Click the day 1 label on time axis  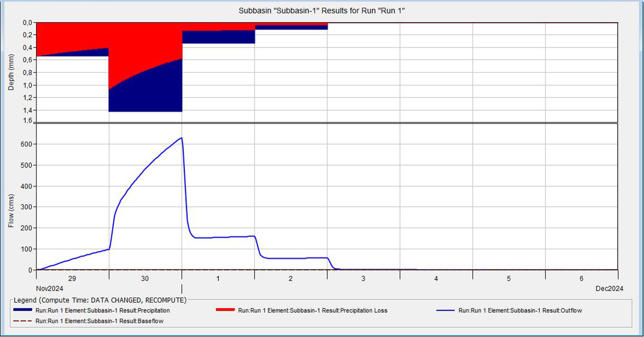[x=218, y=278]
